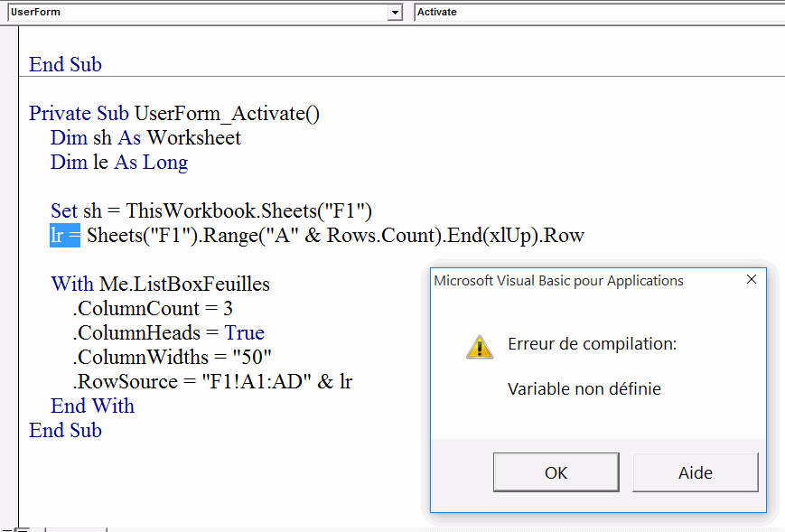Expand the UserForm object dropdown arrow
Screen dimensions: 785x532
pyautogui.click(x=395, y=12)
